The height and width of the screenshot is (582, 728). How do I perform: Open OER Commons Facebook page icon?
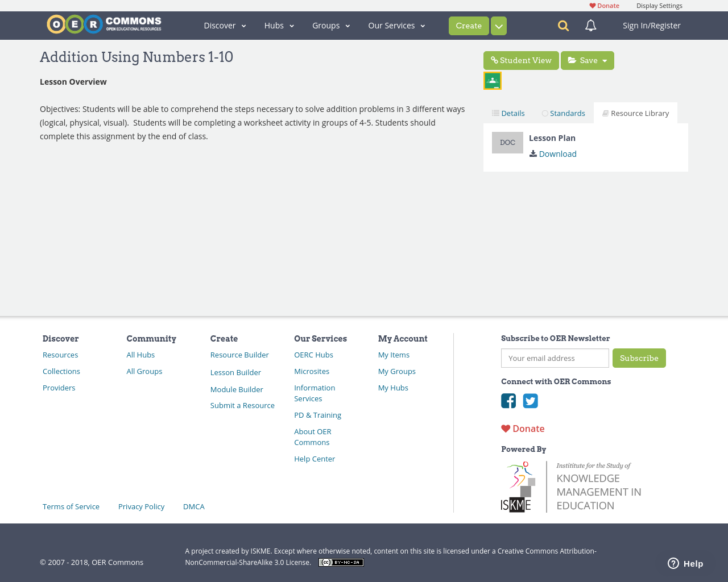tap(508, 401)
